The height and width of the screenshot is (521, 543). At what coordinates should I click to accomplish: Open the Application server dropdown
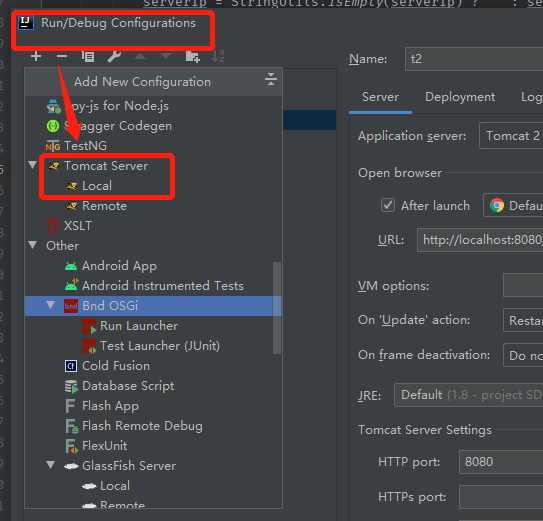[x=511, y=136]
